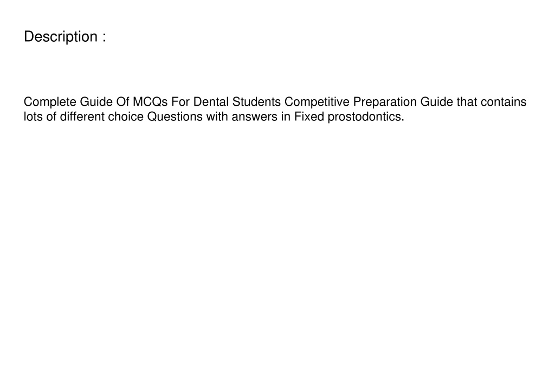Click the word 'Preparation' in the description

tap(385, 102)
